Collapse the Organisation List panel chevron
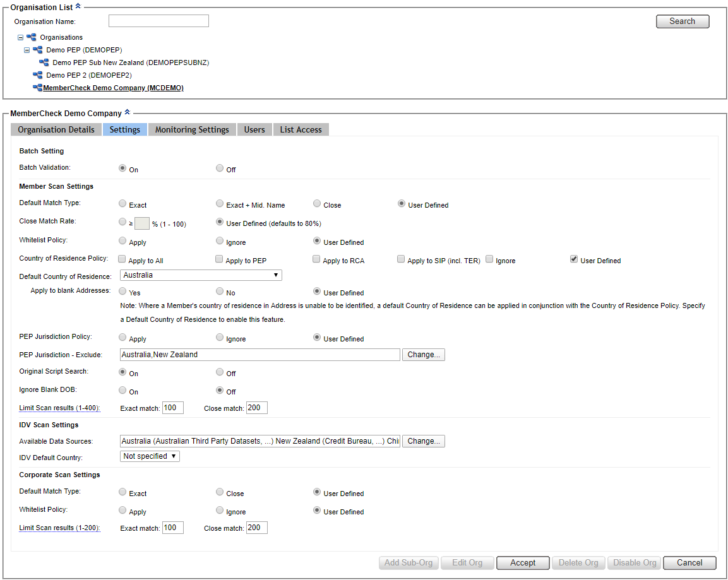The height and width of the screenshot is (580, 728). pos(78,6)
